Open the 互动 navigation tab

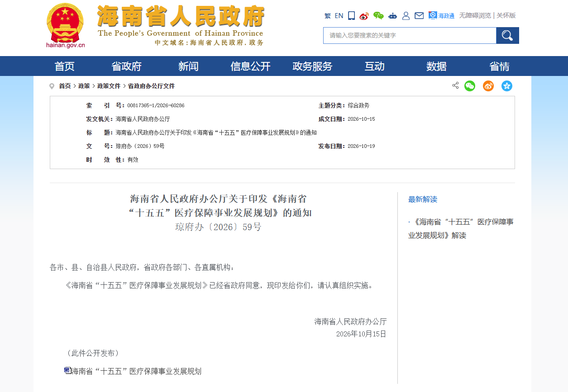(x=375, y=66)
